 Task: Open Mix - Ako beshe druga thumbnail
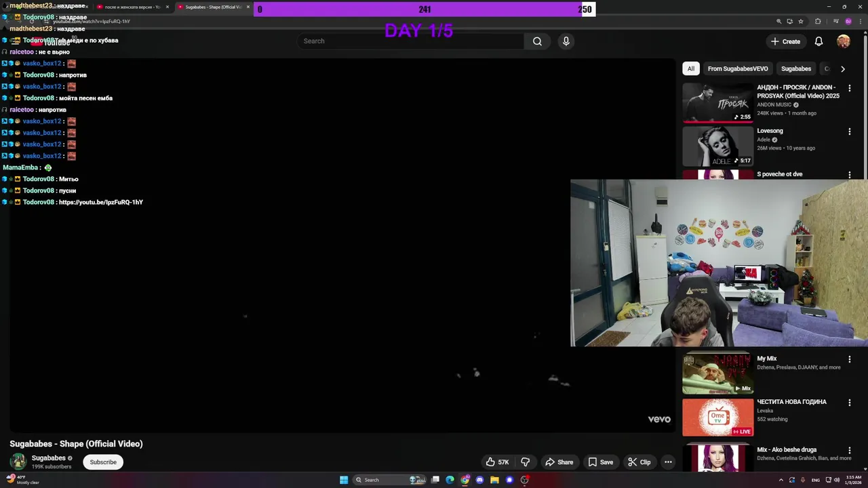click(717, 458)
